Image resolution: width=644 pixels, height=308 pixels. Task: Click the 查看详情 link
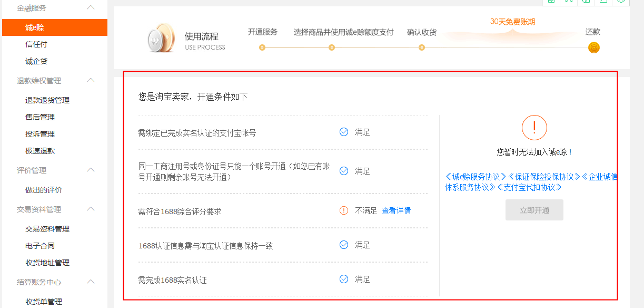[396, 210]
